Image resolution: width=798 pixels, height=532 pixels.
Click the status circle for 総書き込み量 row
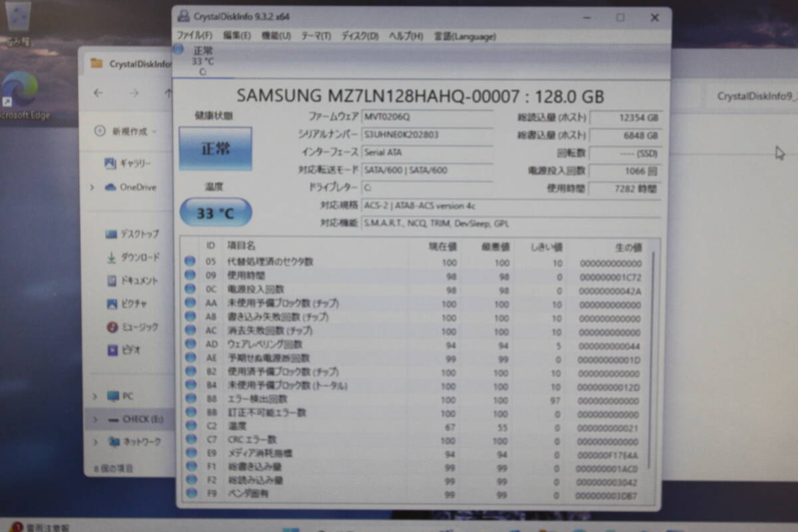[192, 467]
